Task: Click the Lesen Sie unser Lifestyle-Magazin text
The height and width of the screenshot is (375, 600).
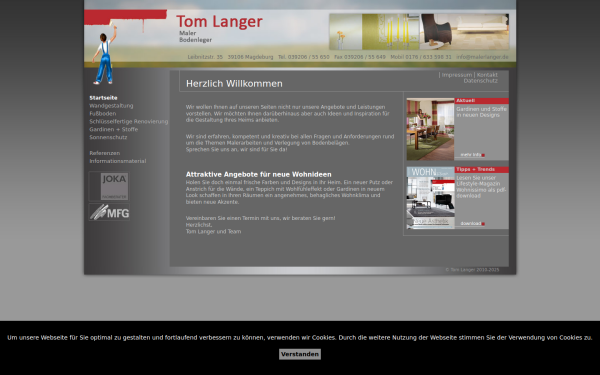Action: click(x=481, y=187)
